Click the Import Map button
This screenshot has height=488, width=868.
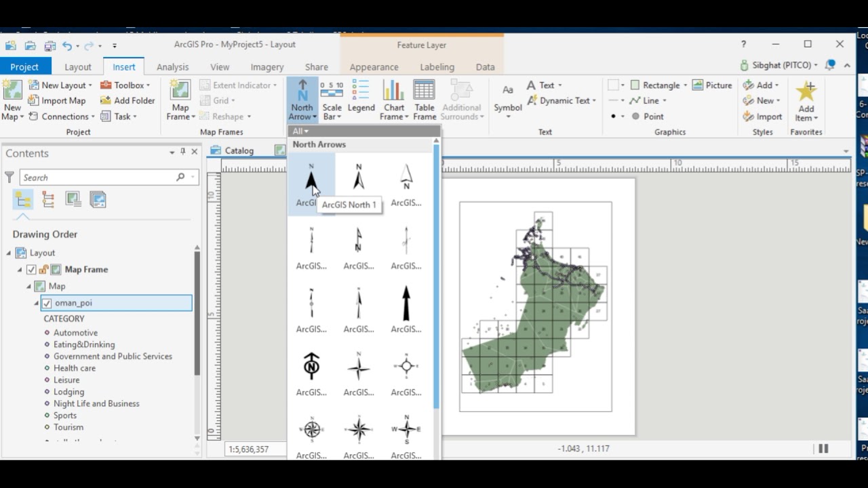(x=57, y=101)
